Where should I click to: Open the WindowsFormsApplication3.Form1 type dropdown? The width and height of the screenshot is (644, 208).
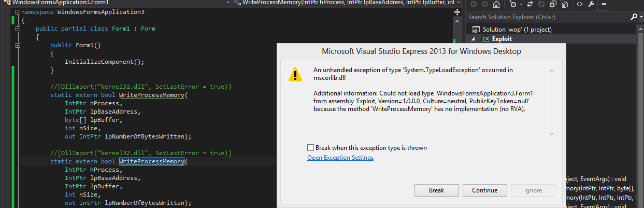point(228,2)
